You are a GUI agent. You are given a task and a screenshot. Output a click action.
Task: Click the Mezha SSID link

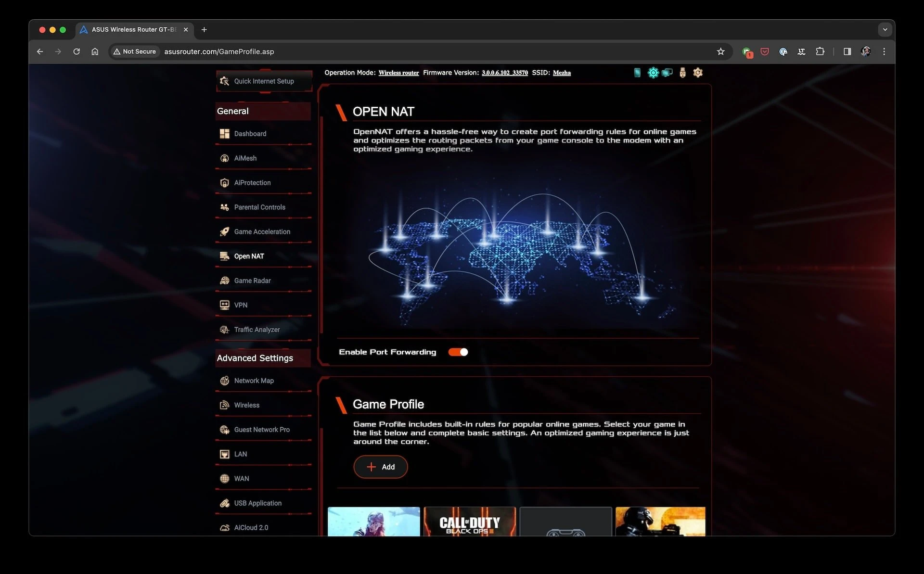(x=562, y=73)
